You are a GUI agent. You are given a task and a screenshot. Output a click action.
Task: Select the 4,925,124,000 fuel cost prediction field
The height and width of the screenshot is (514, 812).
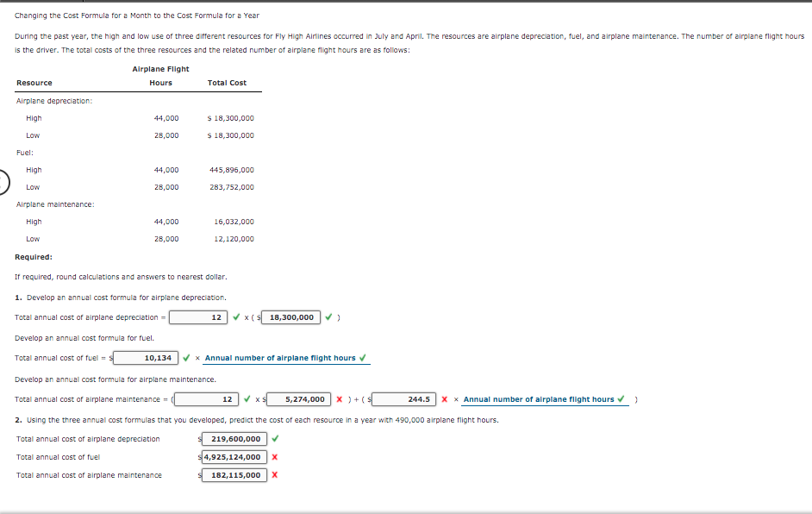point(236,456)
